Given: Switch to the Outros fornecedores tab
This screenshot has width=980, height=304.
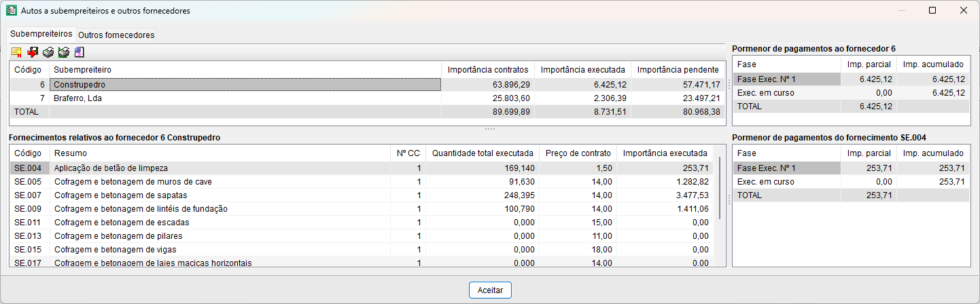Looking at the screenshot, I should tap(116, 35).
